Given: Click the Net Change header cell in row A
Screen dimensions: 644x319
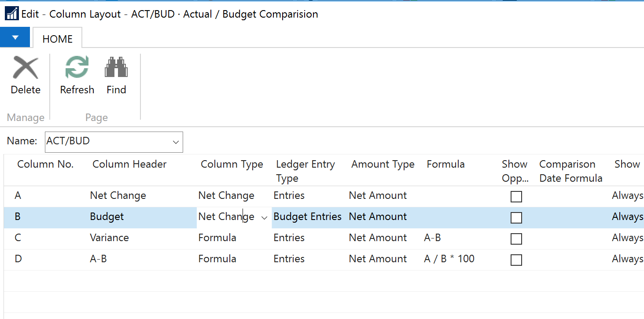Looking at the screenshot, I should pyautogui.click(x=118, y=195).
